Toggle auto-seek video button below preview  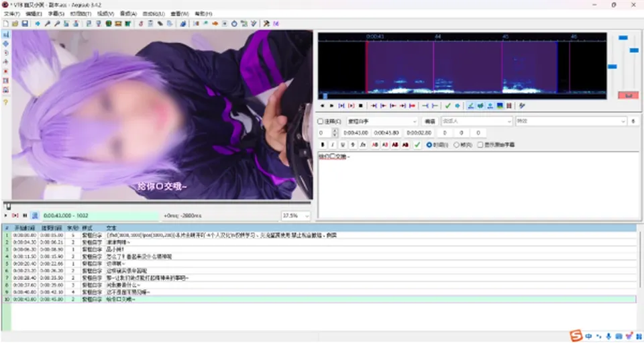35,215
